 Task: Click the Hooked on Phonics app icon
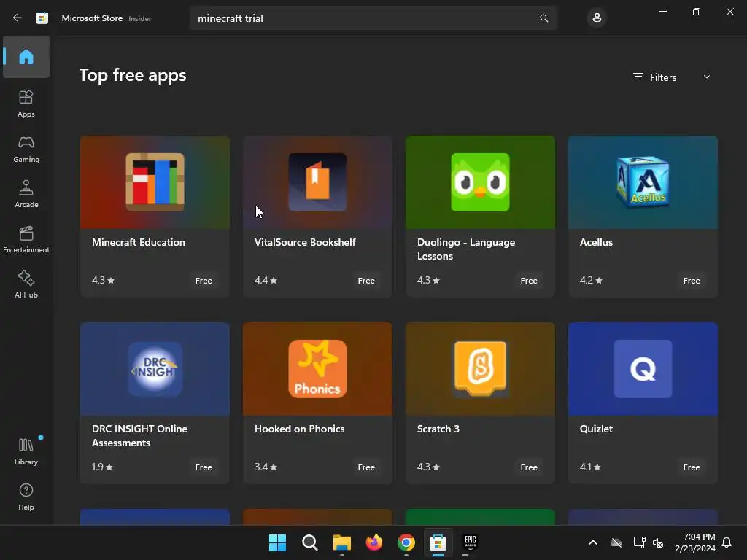[317, 368]
